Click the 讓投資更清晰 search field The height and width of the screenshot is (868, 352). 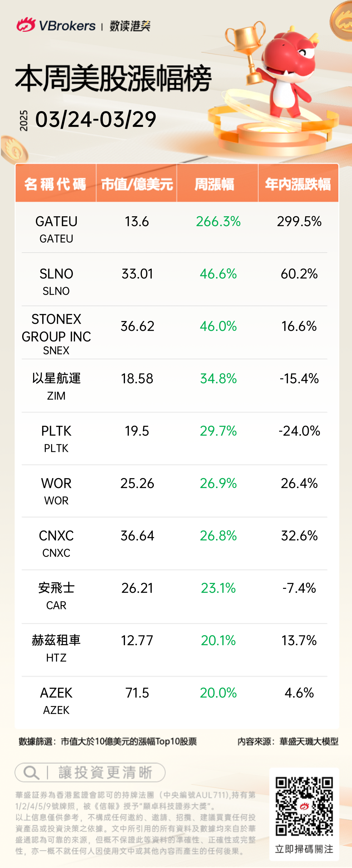(x=90, y=773)
